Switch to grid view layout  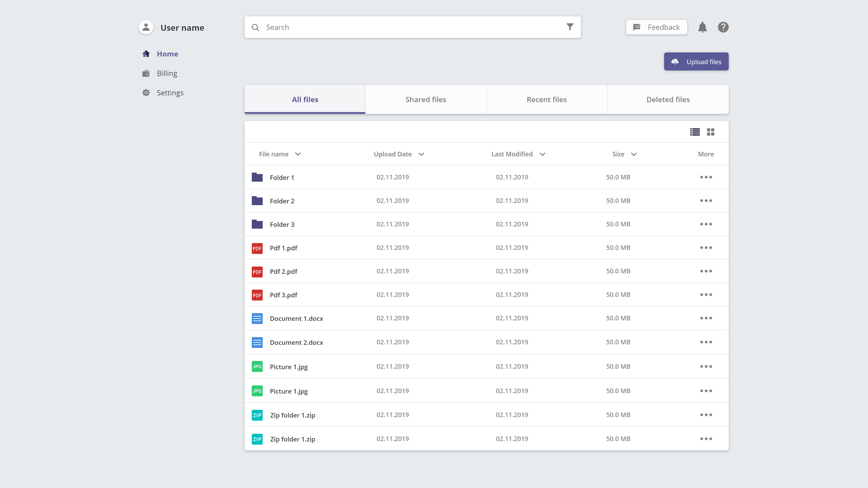[710, 132]
